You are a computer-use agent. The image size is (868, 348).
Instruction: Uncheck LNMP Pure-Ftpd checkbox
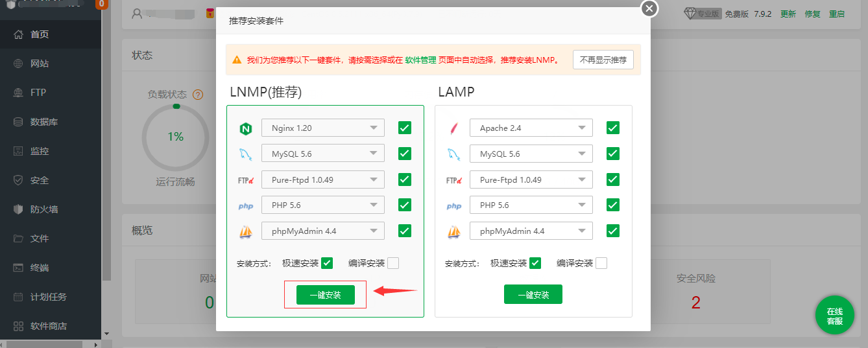405,180
